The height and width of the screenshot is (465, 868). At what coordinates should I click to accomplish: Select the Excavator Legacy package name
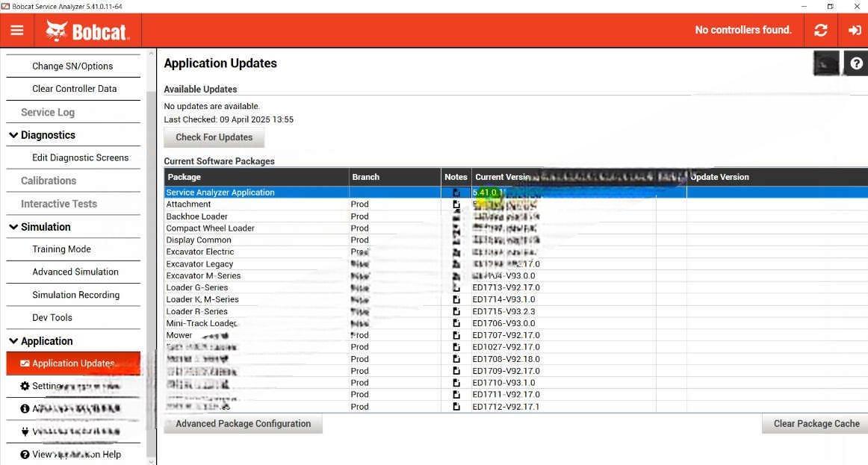pyautogui.click(x=199, y=264)
